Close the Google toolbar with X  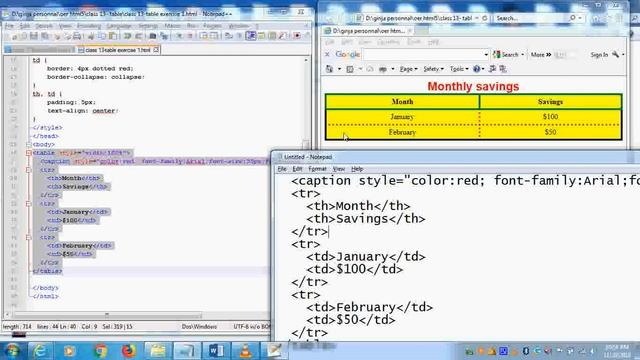coord(327,54)
